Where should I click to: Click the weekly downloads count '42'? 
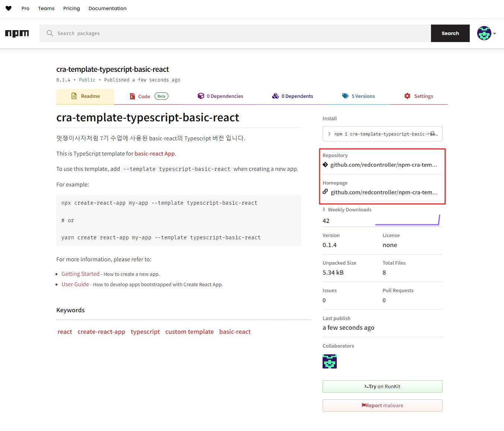click(x=326, y=221)
